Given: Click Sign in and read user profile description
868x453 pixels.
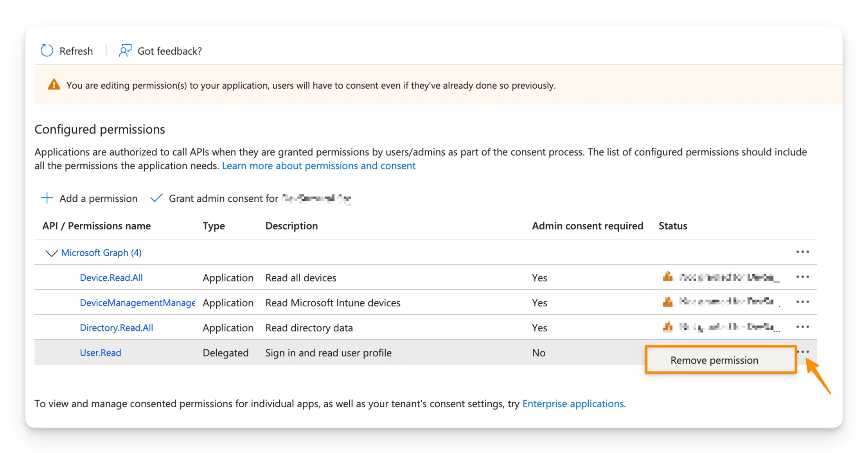Looking at the screenshot, I should click(329, 353).
